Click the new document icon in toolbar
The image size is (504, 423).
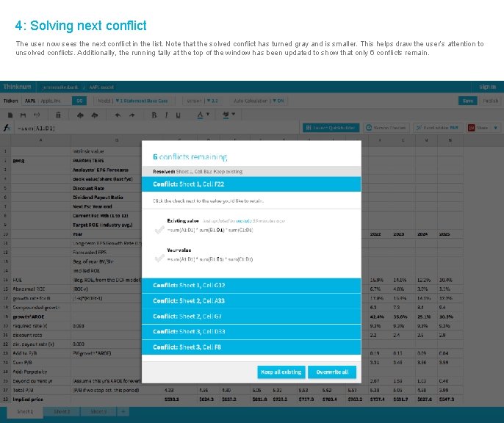click(10, 115)
